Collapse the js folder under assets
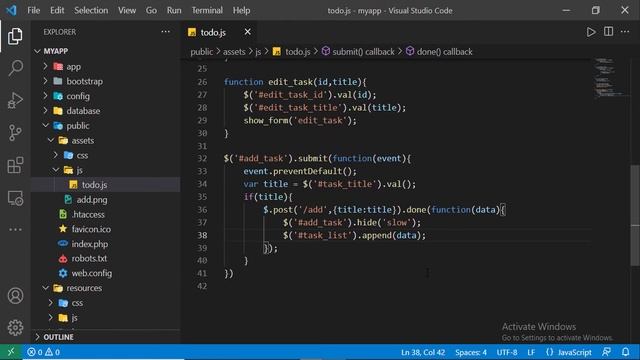Viewport: 640px width, 360px height. tap(56, 170)
